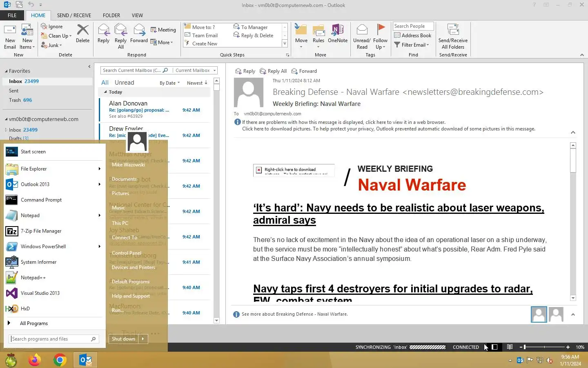Click the ribbon Forward icon

[x=139, y=30]
